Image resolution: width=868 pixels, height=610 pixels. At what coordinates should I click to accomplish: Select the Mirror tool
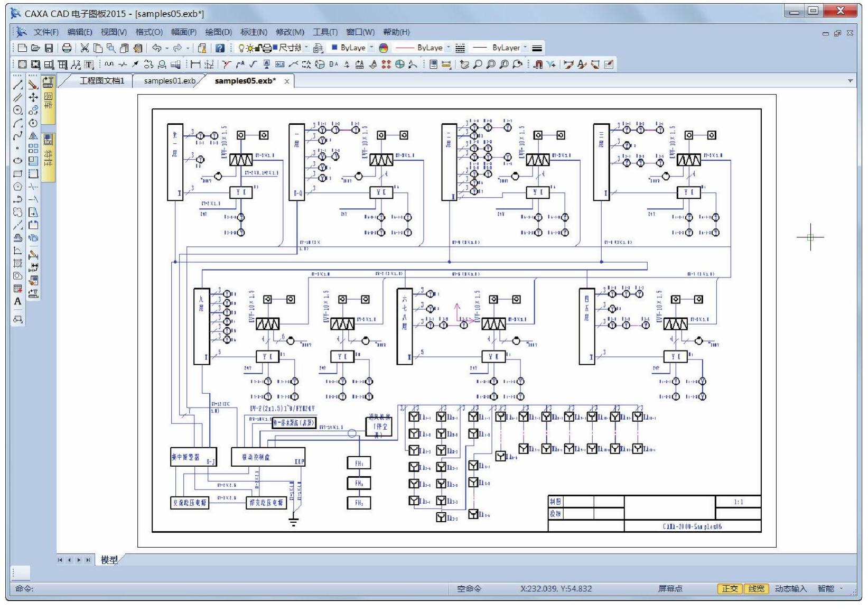(x=33, y=136)
